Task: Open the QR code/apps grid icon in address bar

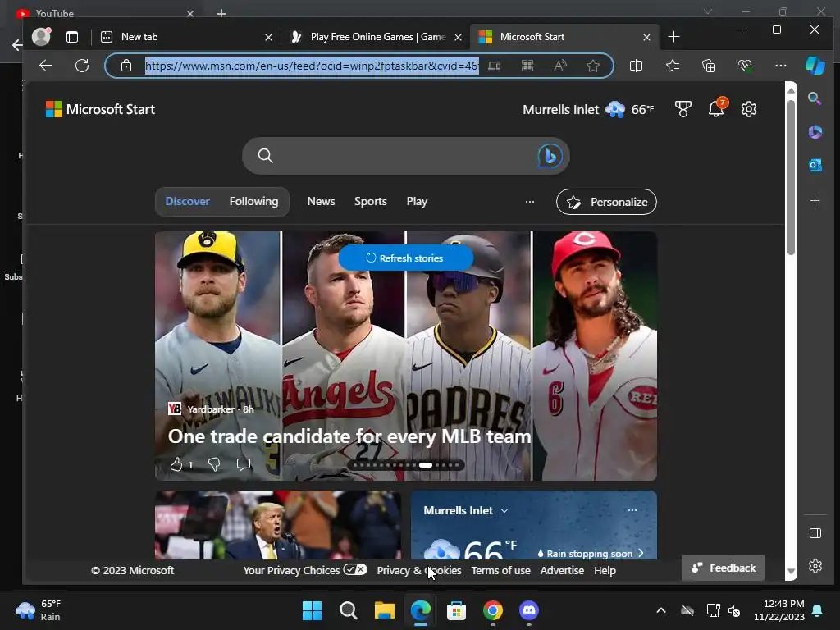Action: point(527,66)
